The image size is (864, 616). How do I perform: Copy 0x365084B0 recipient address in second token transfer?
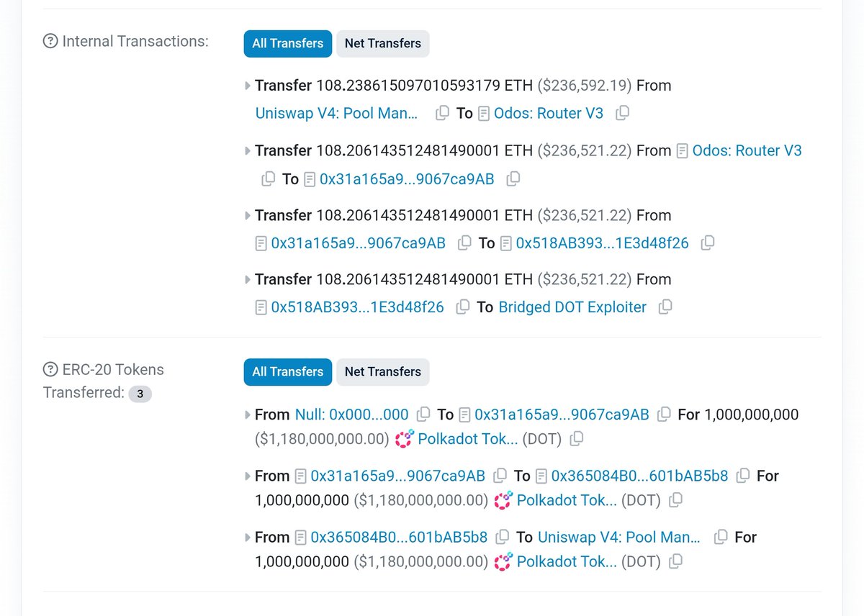tap(743, 476)
